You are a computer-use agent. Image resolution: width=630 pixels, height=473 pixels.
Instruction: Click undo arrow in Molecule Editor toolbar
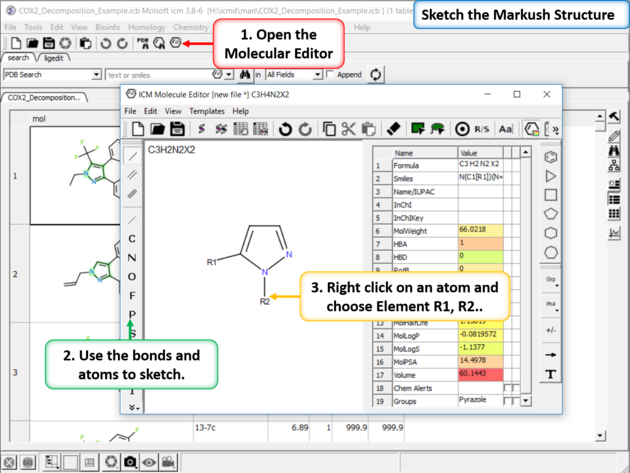(x=285, y=129)
